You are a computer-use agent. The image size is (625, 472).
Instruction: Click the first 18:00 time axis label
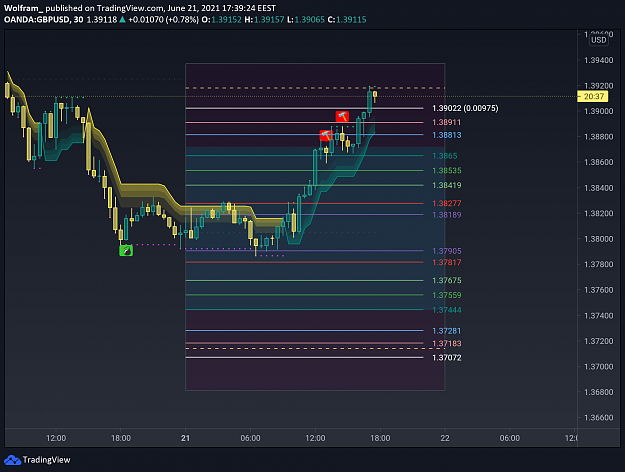pyautogui.click(x=121, y=438)
